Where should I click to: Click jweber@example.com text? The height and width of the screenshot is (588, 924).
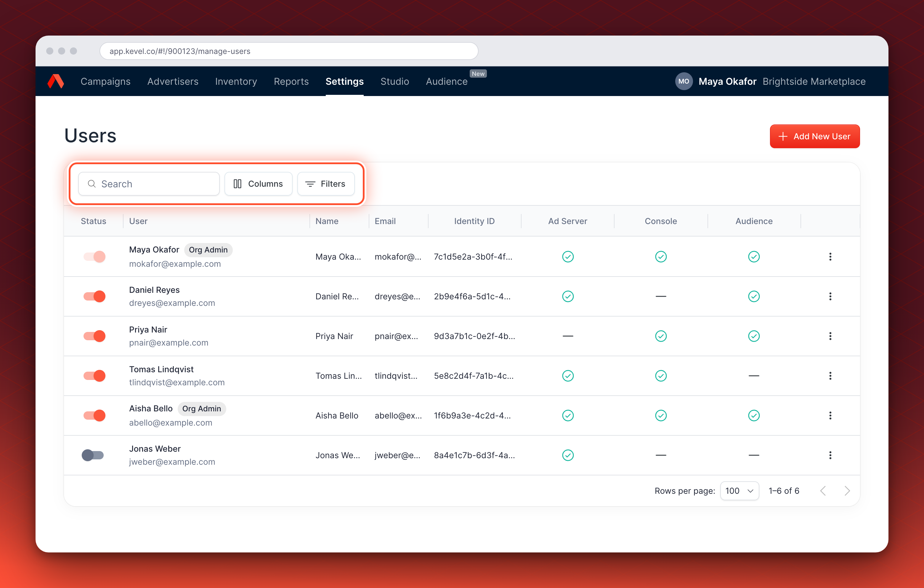(x=172, y=462)
